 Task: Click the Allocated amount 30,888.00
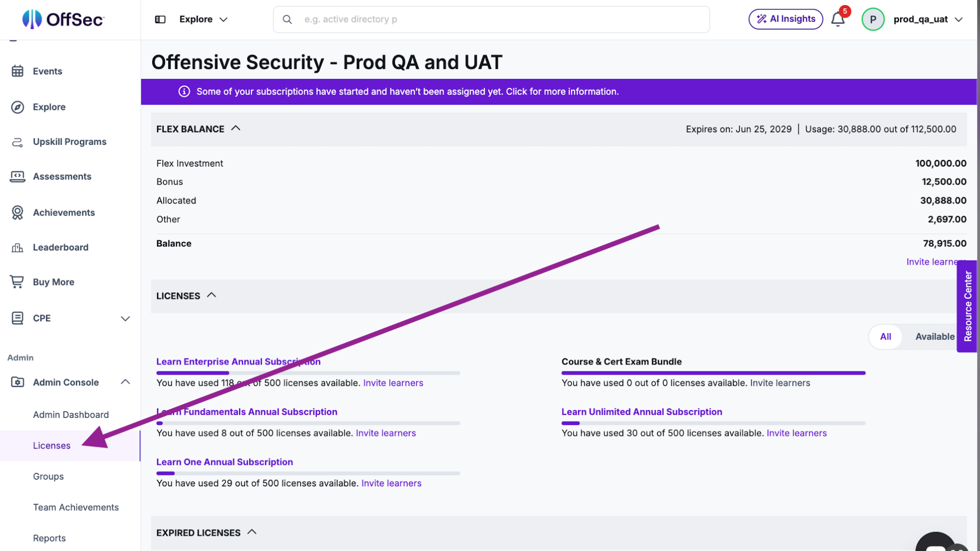click(943, 200)
